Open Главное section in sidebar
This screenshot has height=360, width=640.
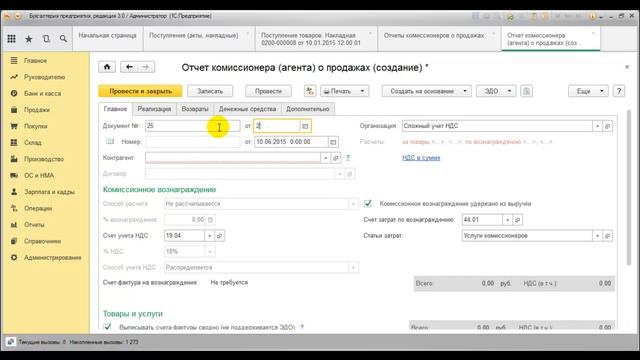(35, 60)
